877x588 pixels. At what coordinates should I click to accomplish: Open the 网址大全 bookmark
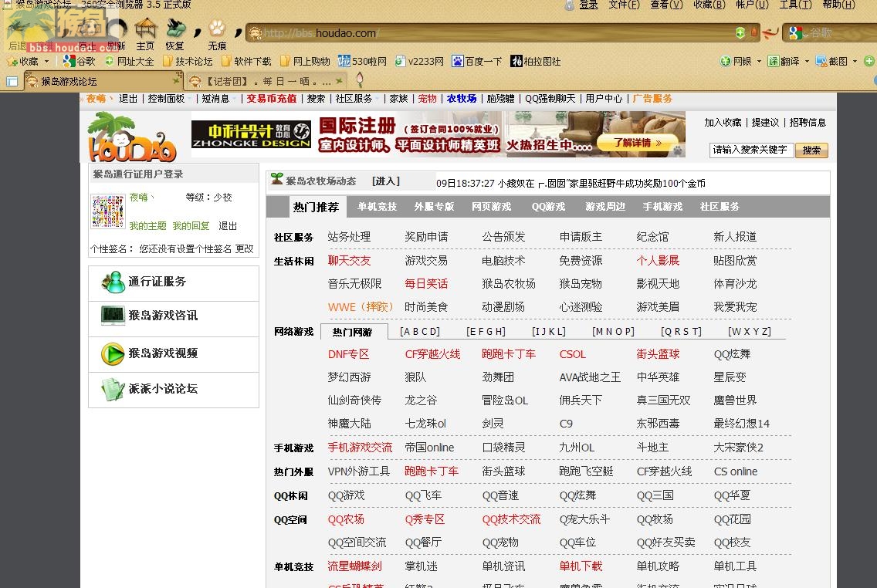coord(129,61)
